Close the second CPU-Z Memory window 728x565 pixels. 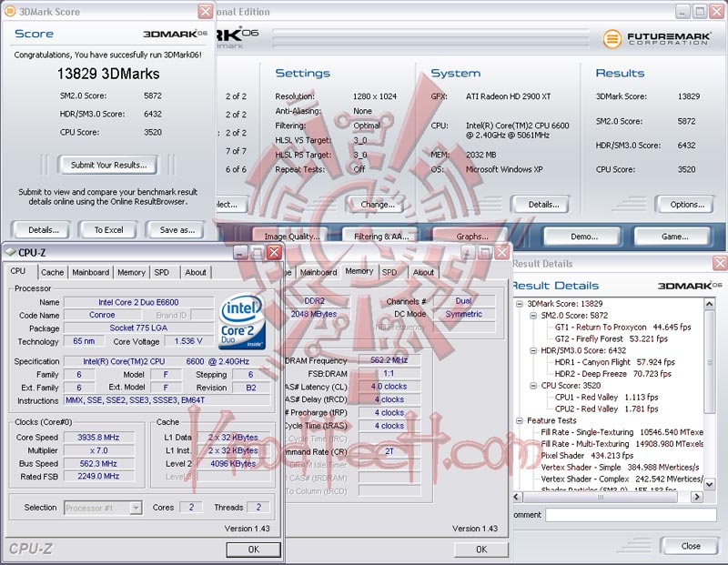pyautogui.click(x=502, y=252)
